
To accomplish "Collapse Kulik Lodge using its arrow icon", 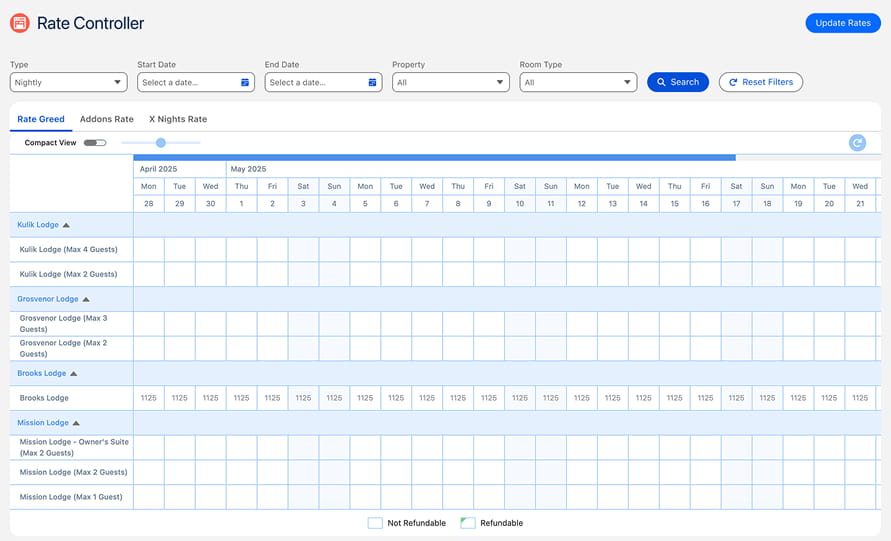I will [x=67, y=225].
